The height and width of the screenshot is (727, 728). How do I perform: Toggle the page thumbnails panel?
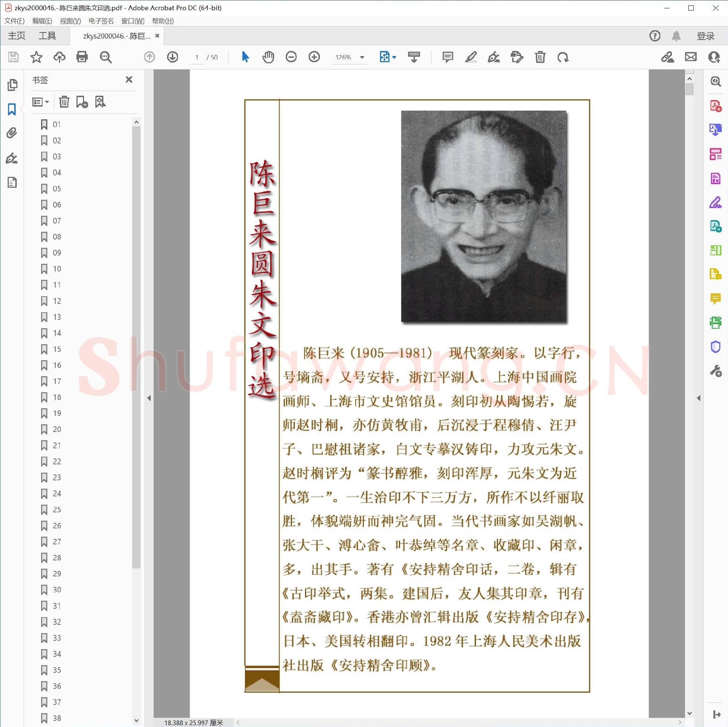(x=12, y=86)
